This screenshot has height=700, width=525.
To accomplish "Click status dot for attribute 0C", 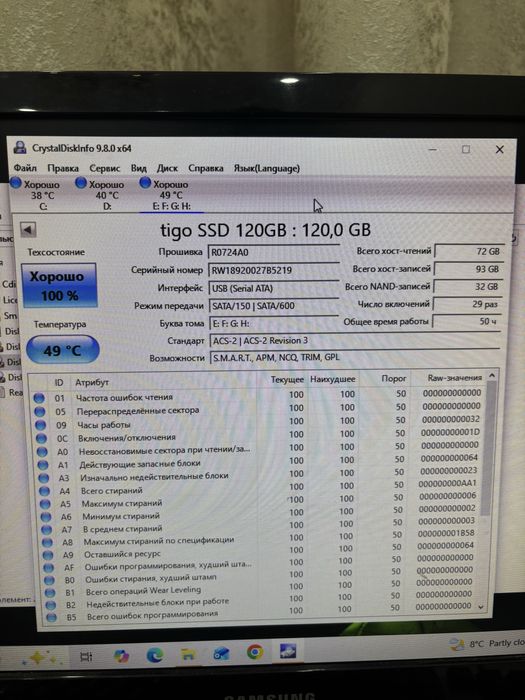I will (42, 438).
